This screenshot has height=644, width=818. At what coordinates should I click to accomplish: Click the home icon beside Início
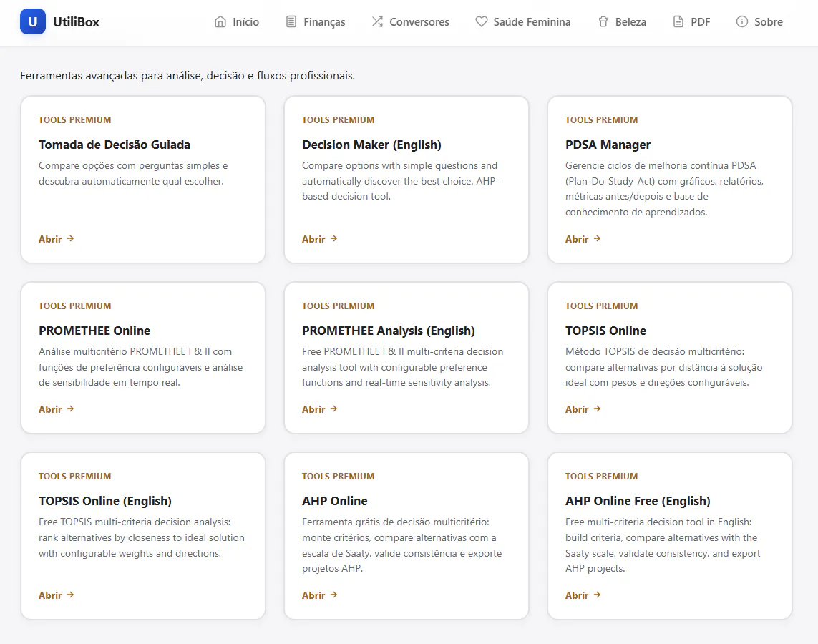point(220,22)
